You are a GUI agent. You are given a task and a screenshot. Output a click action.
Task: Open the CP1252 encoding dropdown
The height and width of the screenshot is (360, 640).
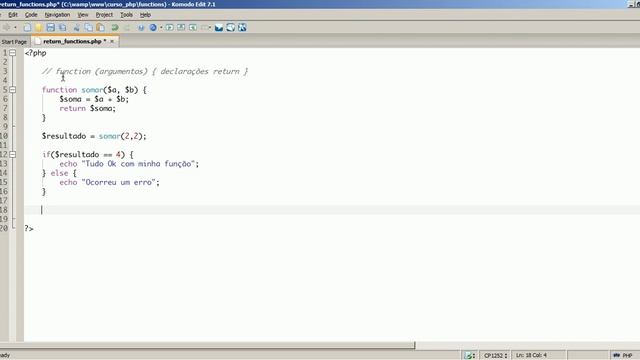(496, 356)
